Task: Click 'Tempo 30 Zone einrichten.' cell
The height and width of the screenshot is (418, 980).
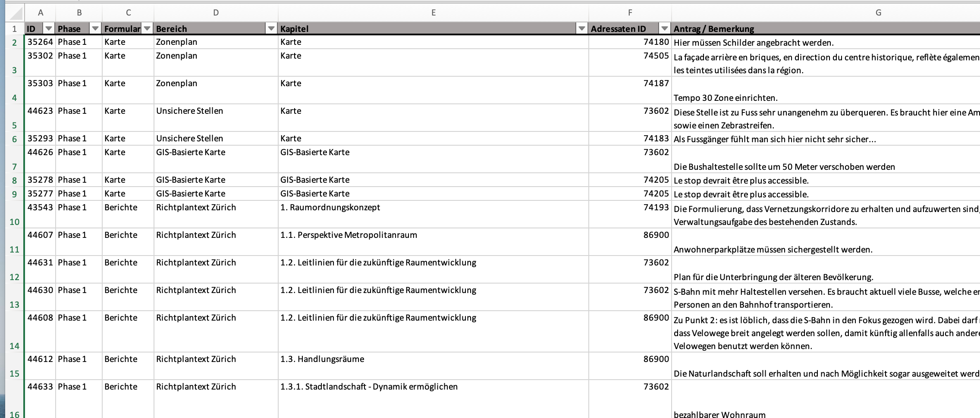Action: (x=826, y=90)
